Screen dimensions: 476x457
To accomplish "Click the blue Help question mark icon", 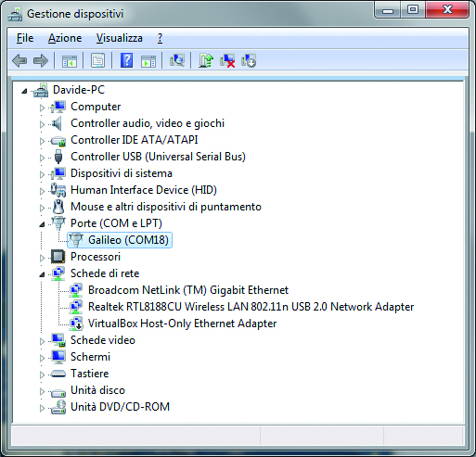I will click(x=127, y=60).
